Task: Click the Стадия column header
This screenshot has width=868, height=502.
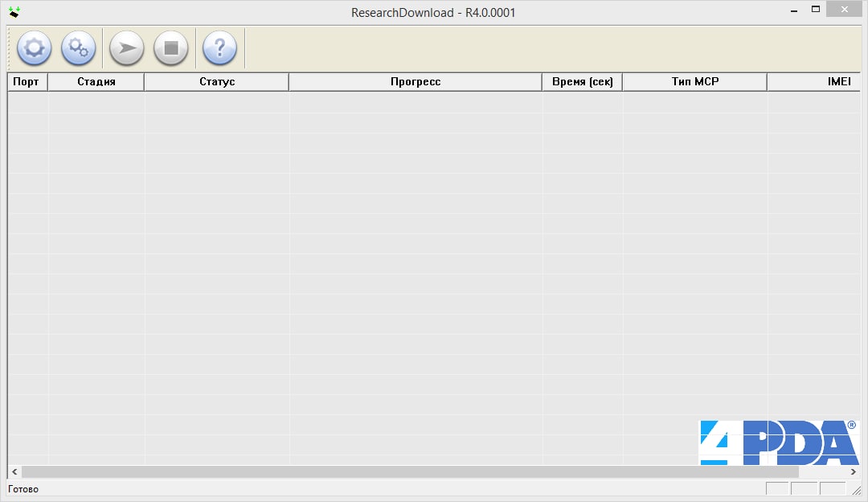Action: (x=96, y=81)
